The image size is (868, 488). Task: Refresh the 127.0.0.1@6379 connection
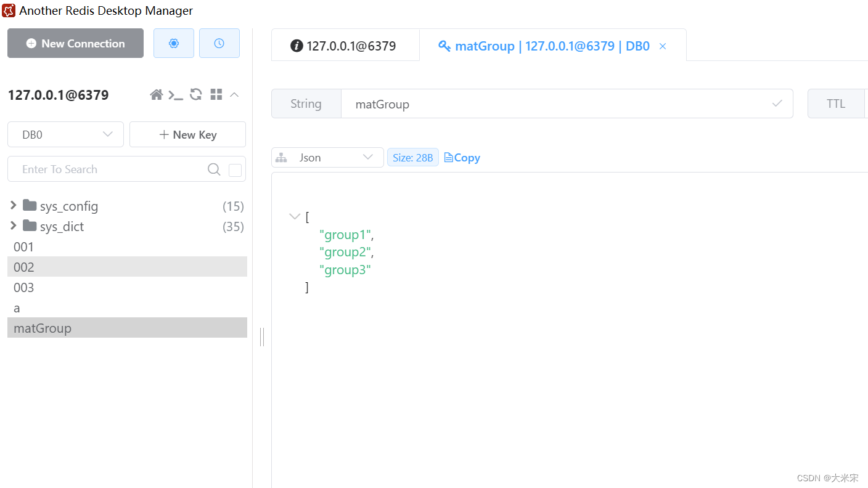tap(196, 95)
